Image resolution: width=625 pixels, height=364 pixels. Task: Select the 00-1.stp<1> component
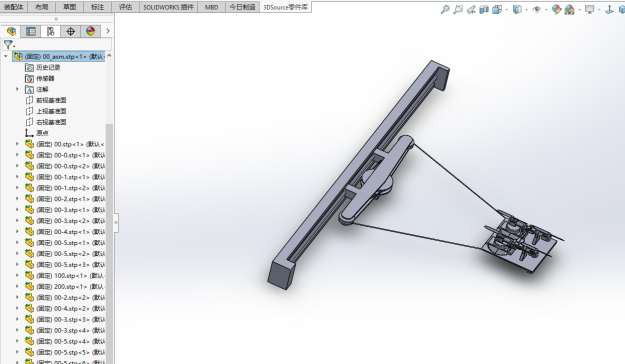(x=65, y=177)
